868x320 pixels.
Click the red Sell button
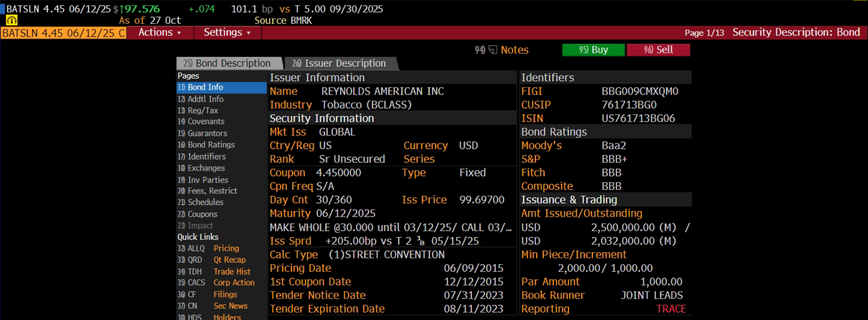click(x=658, y=50)
